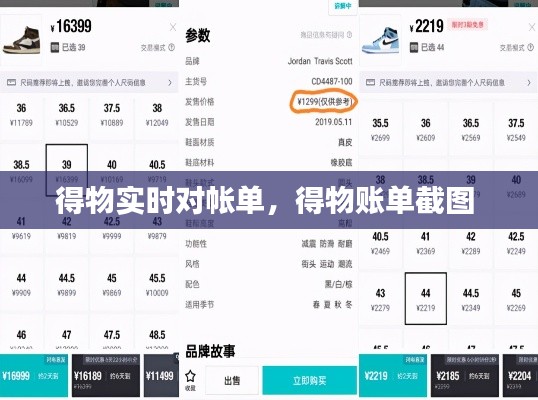
Task: Click the favorite star icon
Action: (x=190, y=377)
